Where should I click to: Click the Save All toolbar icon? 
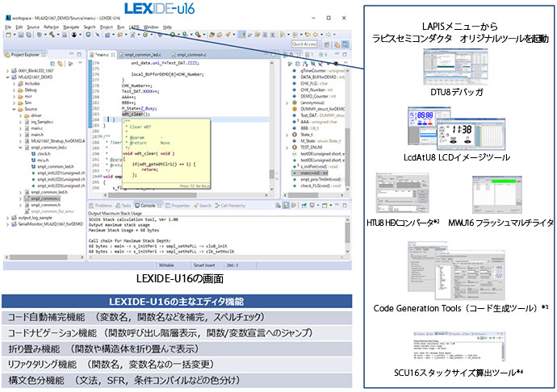[28, 35]
